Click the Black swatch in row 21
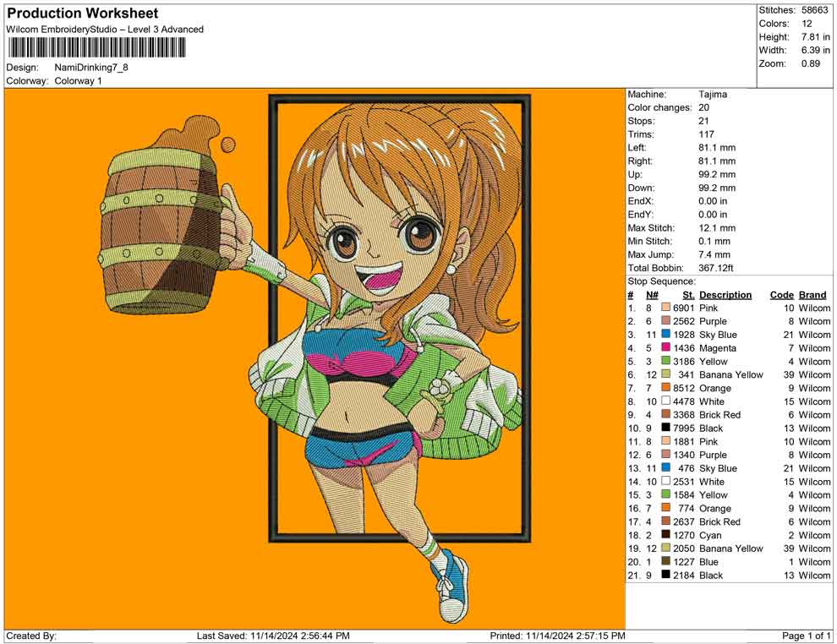837x644 pixels. (665, 575)
